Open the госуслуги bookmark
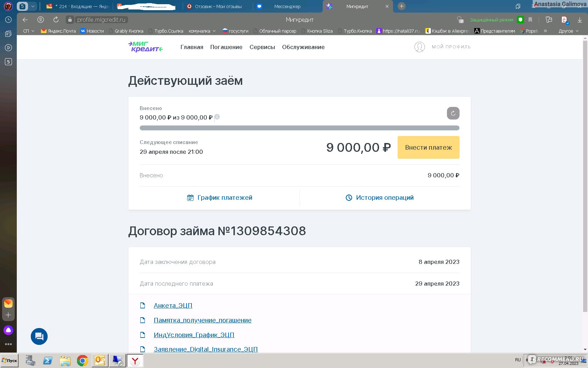This screenshot has height=368, width=588. click(235, 31)
